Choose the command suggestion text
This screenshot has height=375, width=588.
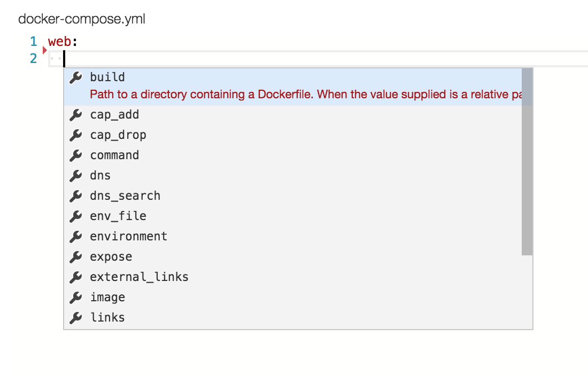114,155
